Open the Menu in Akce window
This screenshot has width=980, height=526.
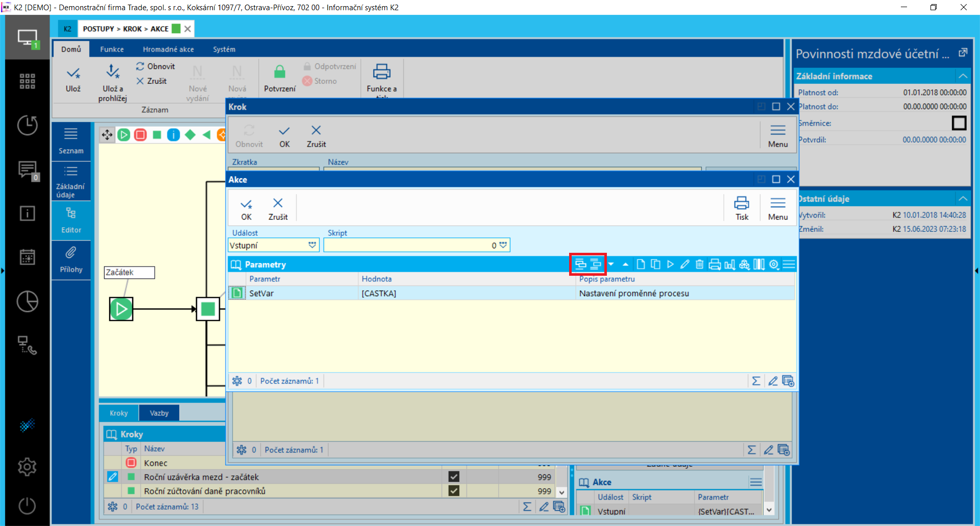tap(778, 208)
